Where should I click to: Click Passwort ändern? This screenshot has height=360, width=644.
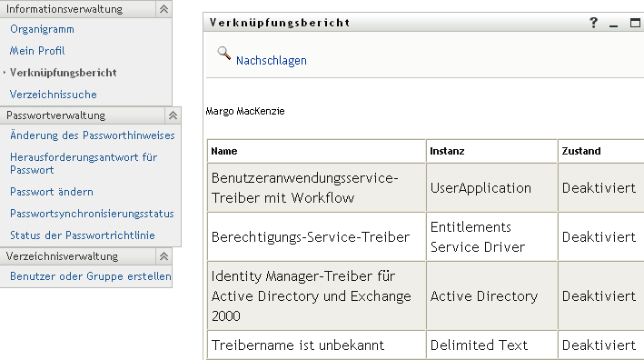(52, 192)
